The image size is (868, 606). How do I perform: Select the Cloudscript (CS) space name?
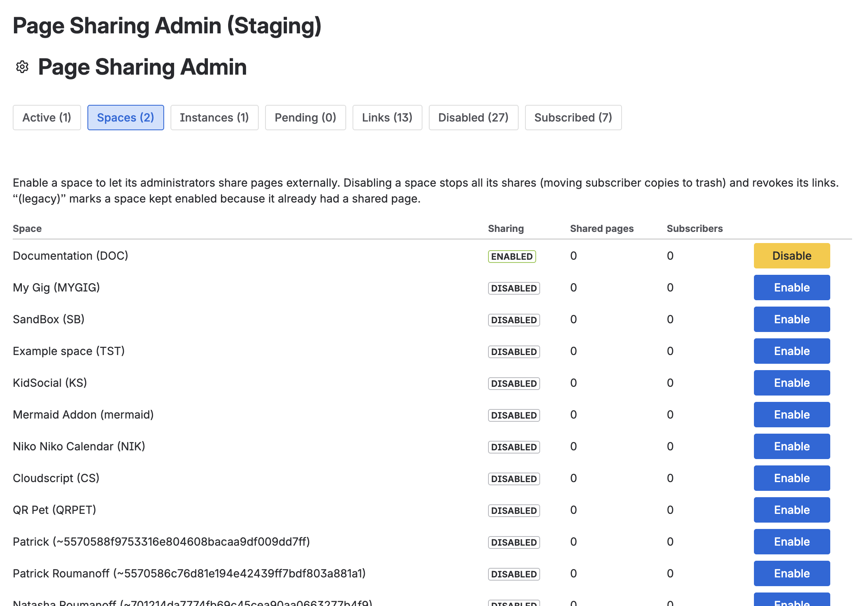tap(56, 478)
